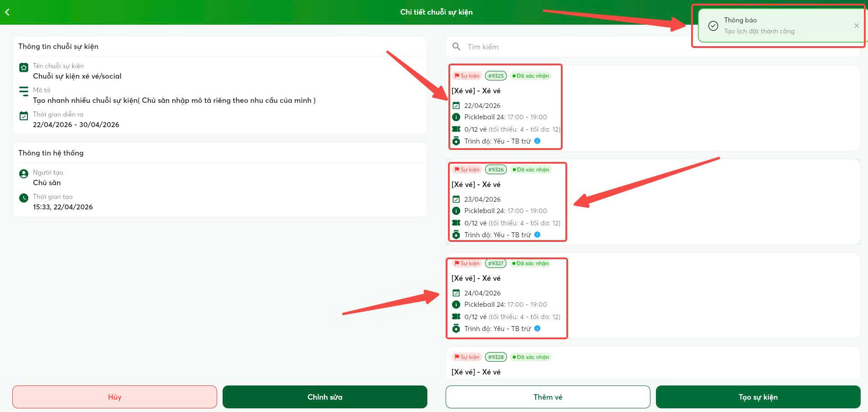Open the [Xé vé] - Xé vé title of event #9325
Image resolution: width=868 pixels, height=412 pixels.
pyautogui.click(x=476, y=91)
